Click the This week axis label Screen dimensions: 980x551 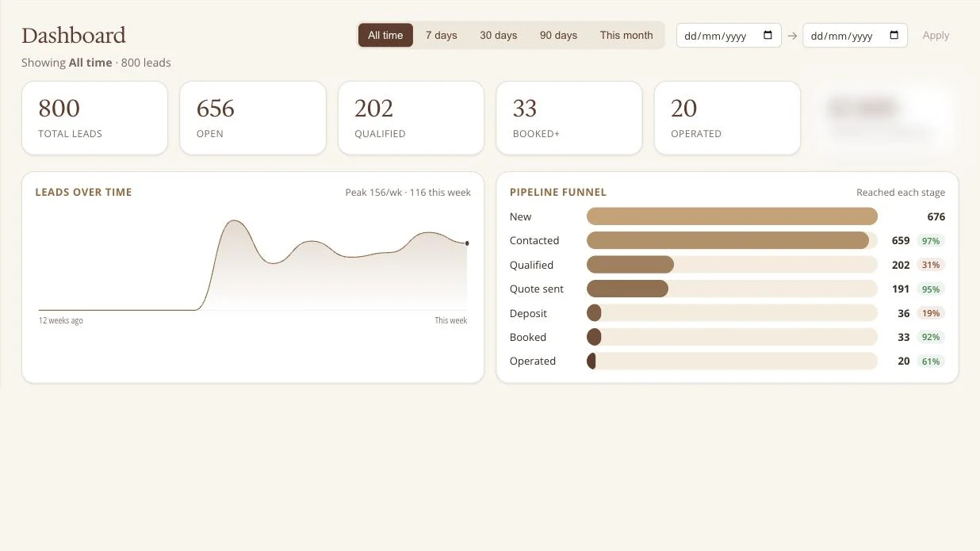pos(451,321)
